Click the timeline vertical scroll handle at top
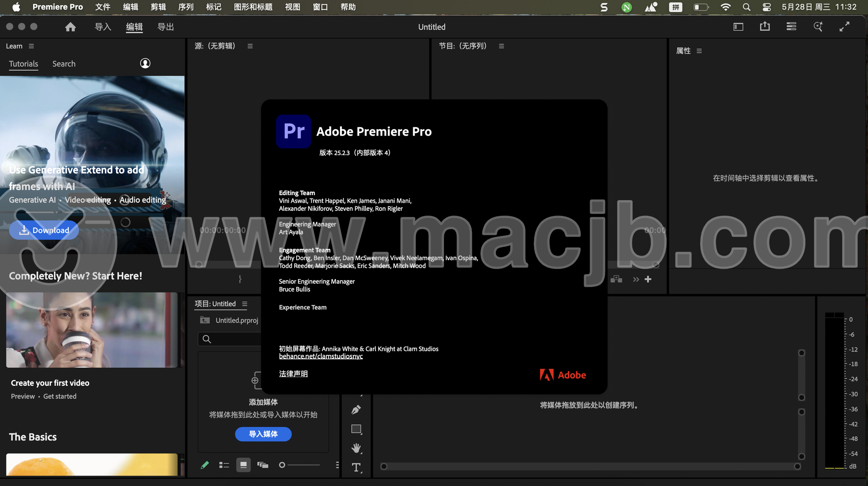 tap(802, 353)
